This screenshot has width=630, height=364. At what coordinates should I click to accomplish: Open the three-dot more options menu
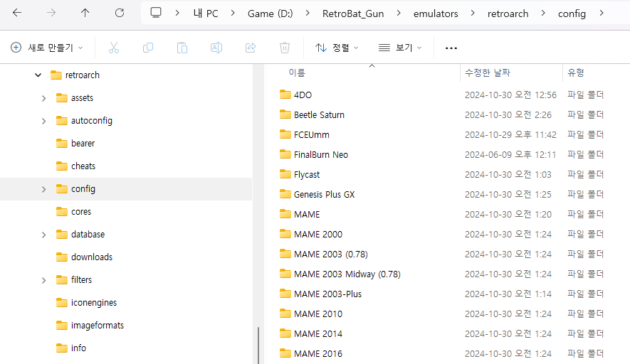(x=451, y=48)
